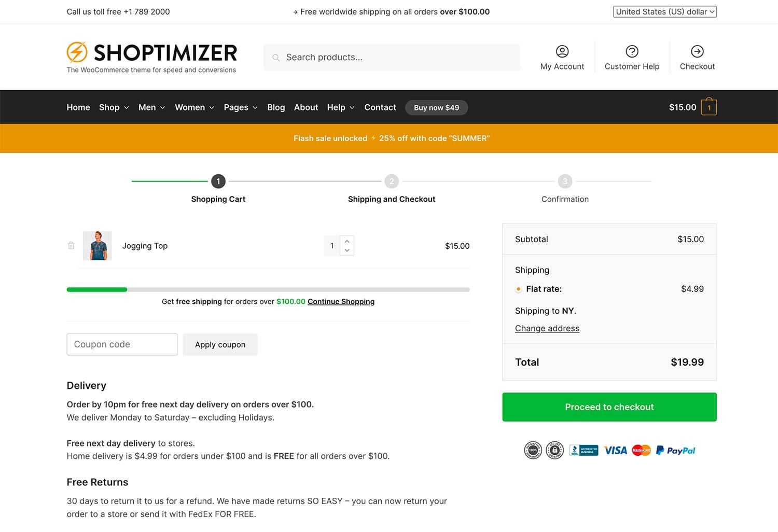
Task: Select step 2 Shipping and Checkout
Action: 392,181
